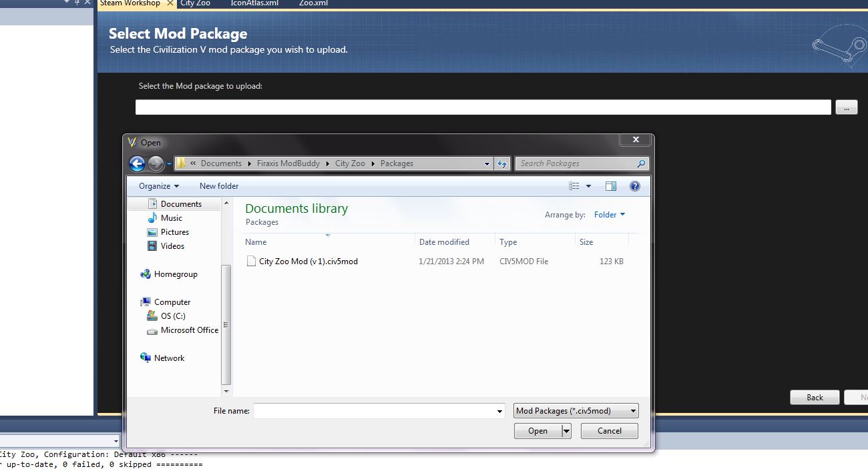This screenshot has height=475, width=868.
Task: Click navigation pane scrollbar down arrow
Action: [226, 391]
